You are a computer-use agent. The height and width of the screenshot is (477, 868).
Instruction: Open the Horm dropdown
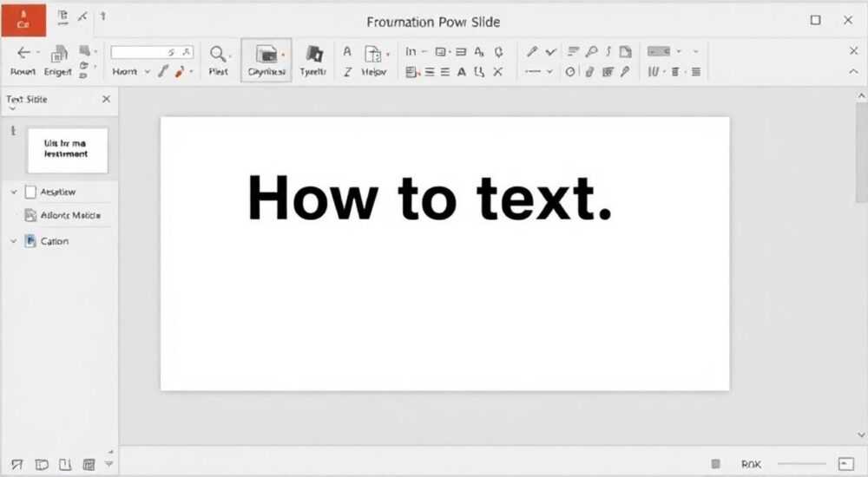coord(148,71)
